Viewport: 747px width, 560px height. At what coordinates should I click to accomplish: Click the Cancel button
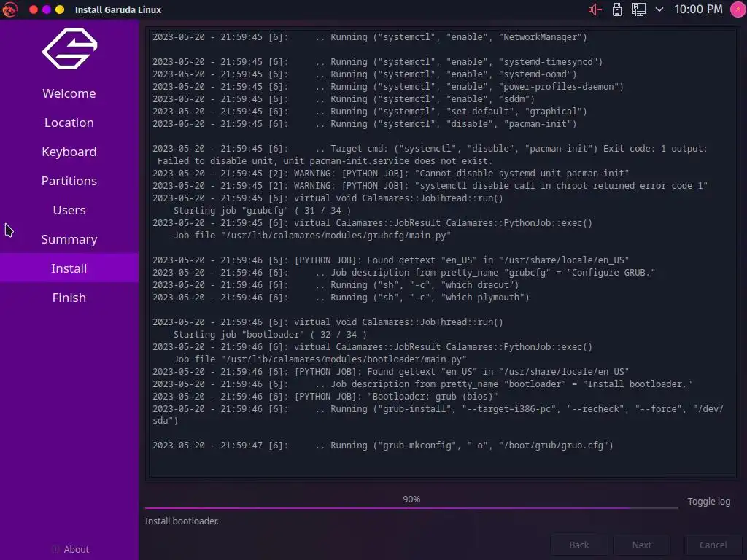(x=713, y=545)
